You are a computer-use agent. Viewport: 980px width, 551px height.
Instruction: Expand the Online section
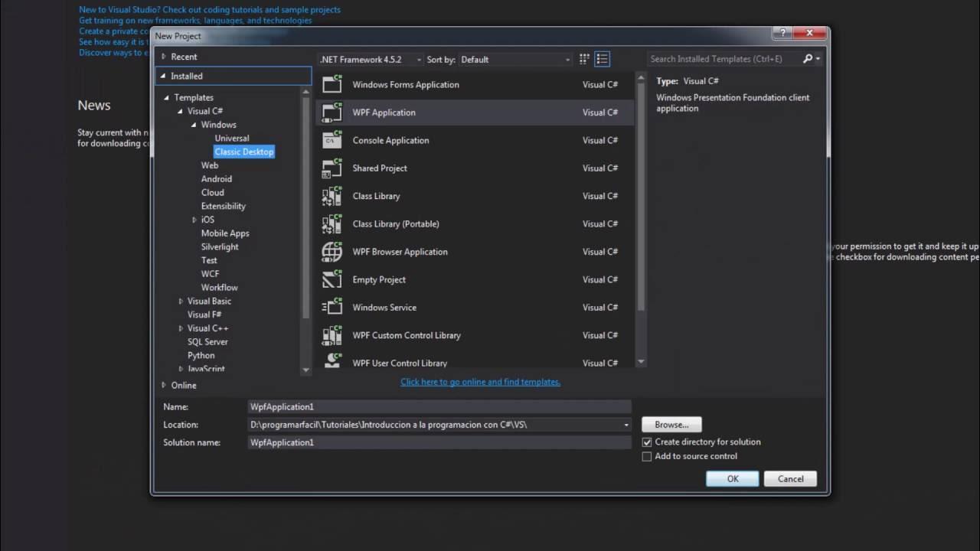coord(164,385)
